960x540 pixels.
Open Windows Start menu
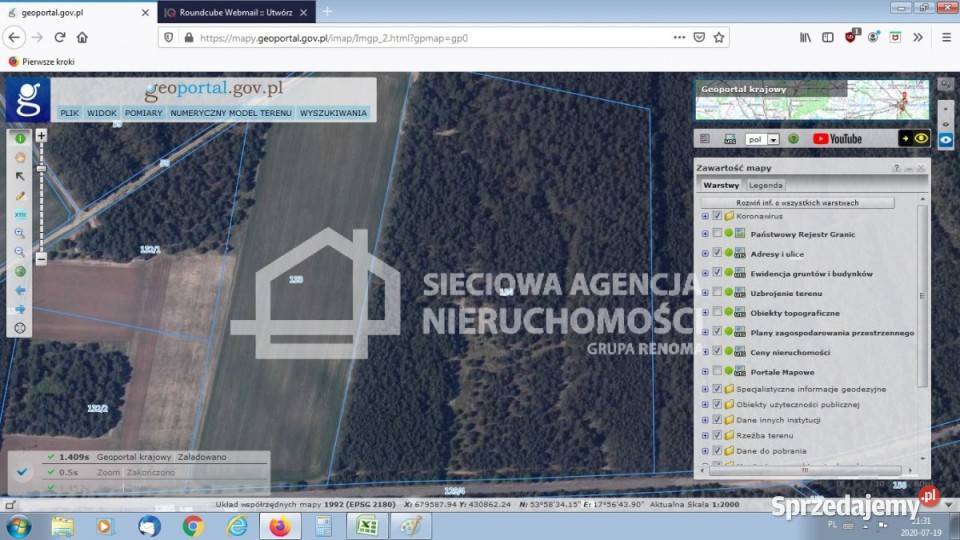(18, 526)
